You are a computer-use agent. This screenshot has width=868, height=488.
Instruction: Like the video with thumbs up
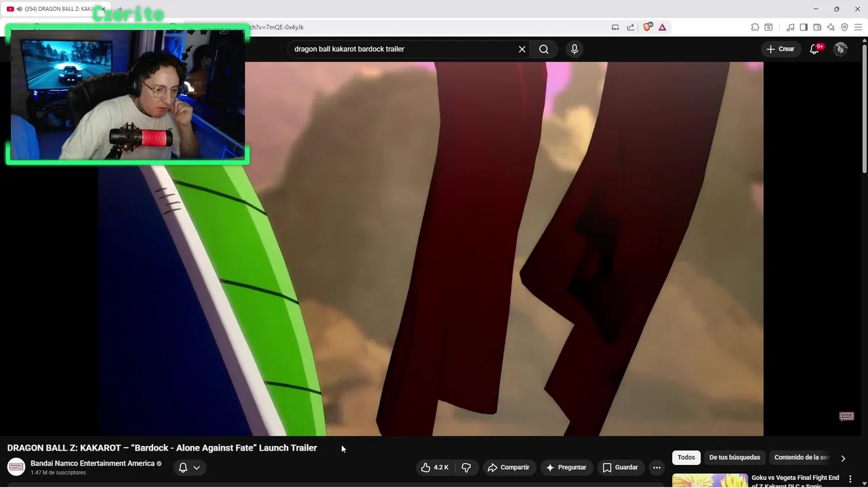pyautogui.click(x=435, y=468)
